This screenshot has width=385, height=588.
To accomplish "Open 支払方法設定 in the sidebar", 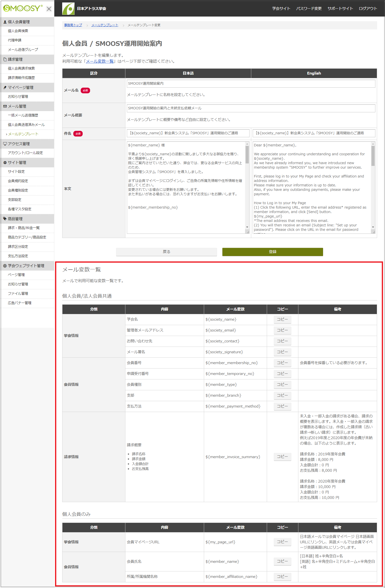I will (18, 256).
